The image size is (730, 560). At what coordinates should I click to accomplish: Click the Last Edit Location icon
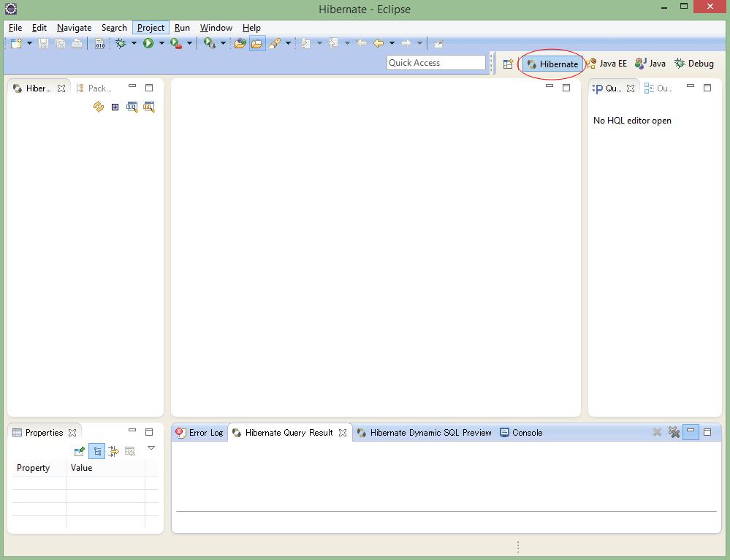pyautogui.click(x=361, y=43)
